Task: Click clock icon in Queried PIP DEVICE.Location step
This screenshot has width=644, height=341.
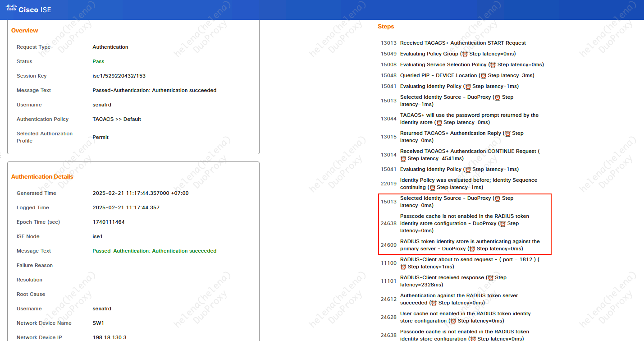Action: click(484, 76)
